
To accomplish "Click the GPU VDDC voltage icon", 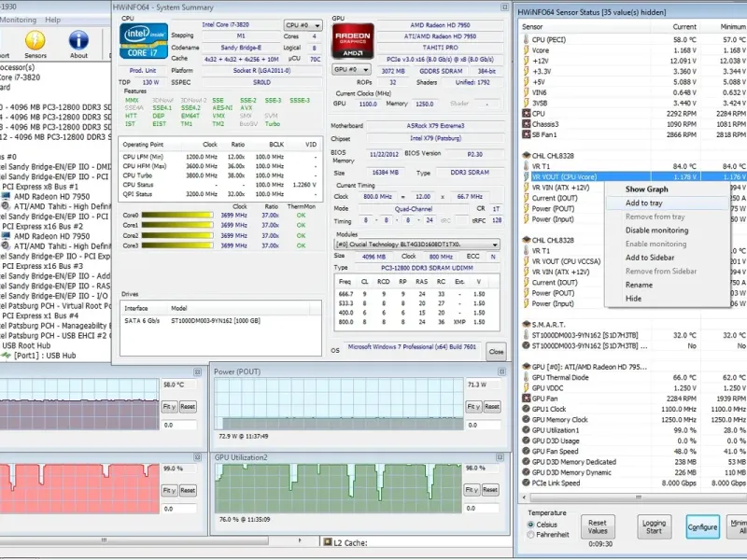I will (x=526, y=387).
